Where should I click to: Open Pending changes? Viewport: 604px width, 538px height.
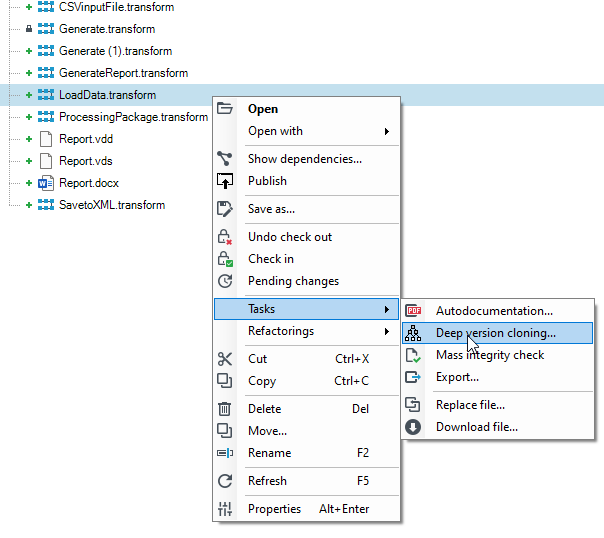pyautogui.click(x=307, y=281)
